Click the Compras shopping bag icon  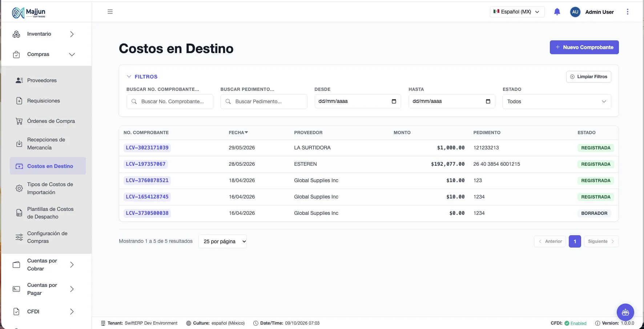point(16,55)
